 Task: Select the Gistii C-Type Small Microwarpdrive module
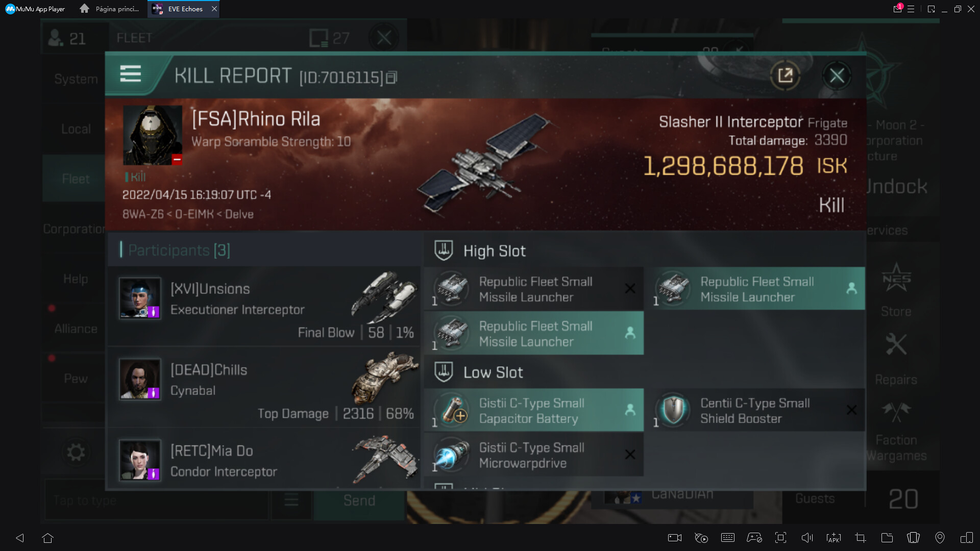point(534,455)
